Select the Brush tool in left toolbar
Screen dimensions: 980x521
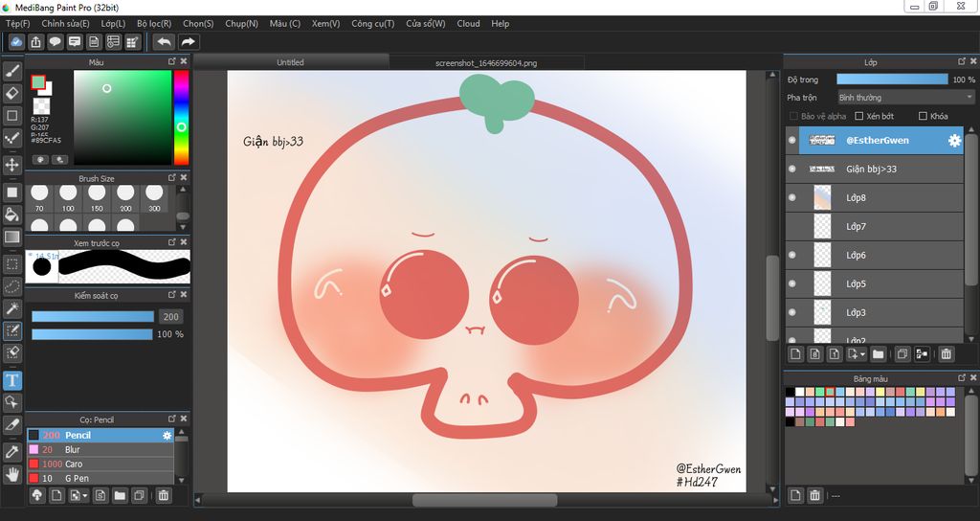click(11, 71)
